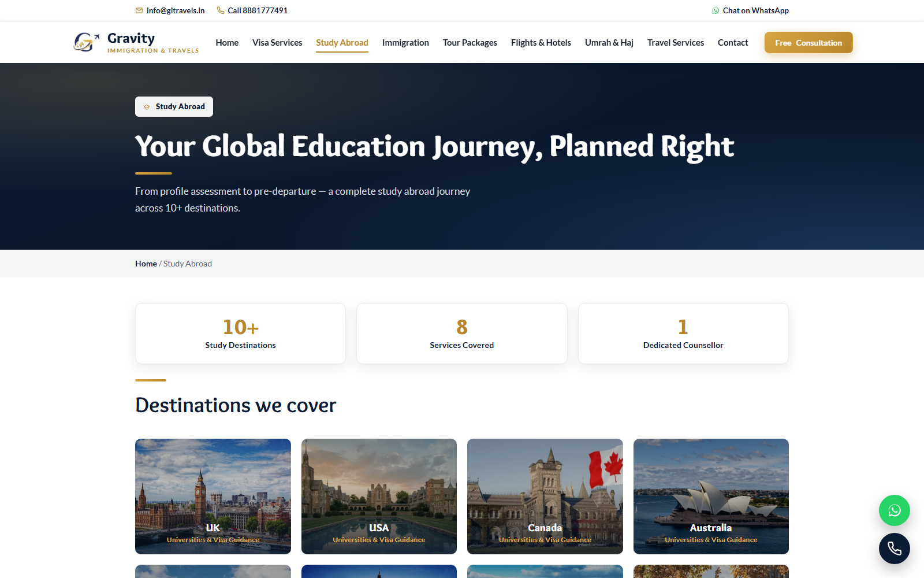Select the Study Abroad nav item
The image size is (924, 578).
pyautogui.click(x=342, y=43)
